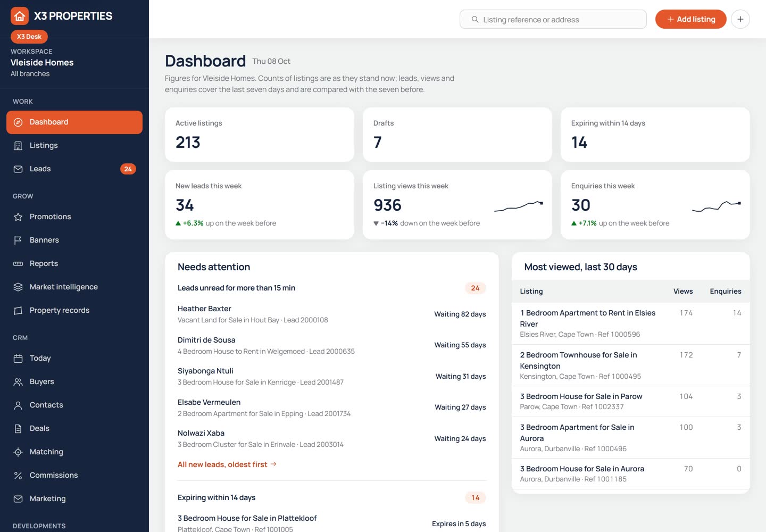Select Market intelligence menu item
Image resolution: width=766 pixels, height=532 pixels.
[74, 287]
